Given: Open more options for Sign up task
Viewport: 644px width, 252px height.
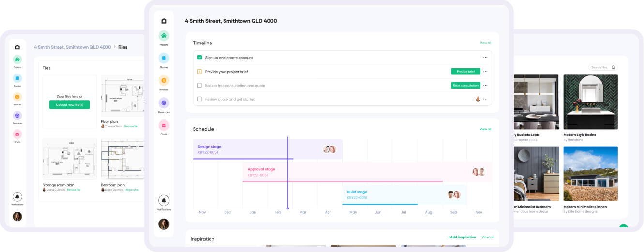Looking at the screenshot, I should (485, 58).
